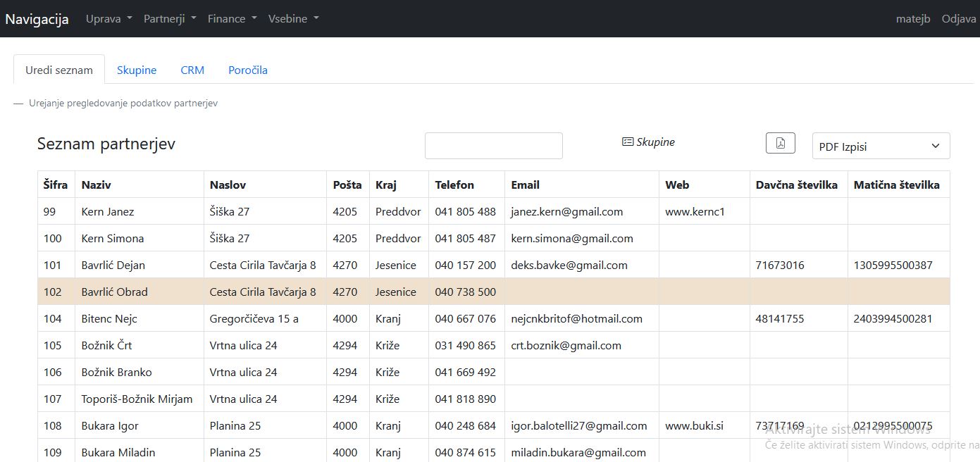
Task: Click the Navigacija brand link
Action: tap(37, 19)
